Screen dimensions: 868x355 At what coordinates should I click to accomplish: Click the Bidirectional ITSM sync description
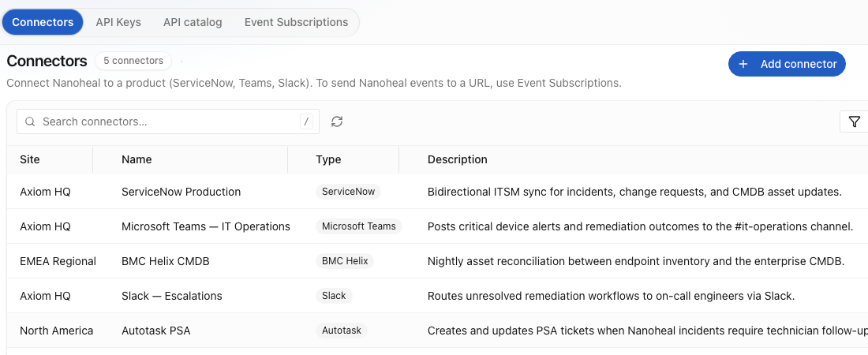pos(634,192)
